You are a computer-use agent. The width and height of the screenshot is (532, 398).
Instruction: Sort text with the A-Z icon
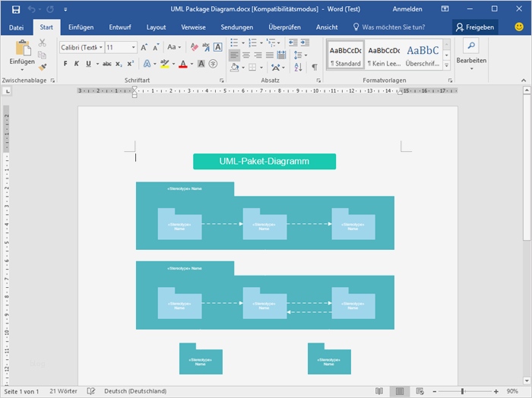[298, 67]
